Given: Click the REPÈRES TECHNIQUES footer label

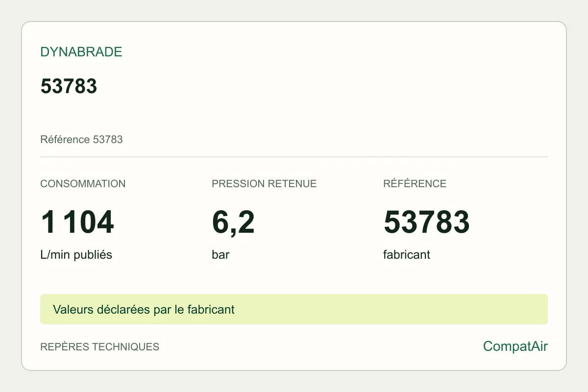Looking at the screenshot, I should pyautogui.click(x=99, y=347).
